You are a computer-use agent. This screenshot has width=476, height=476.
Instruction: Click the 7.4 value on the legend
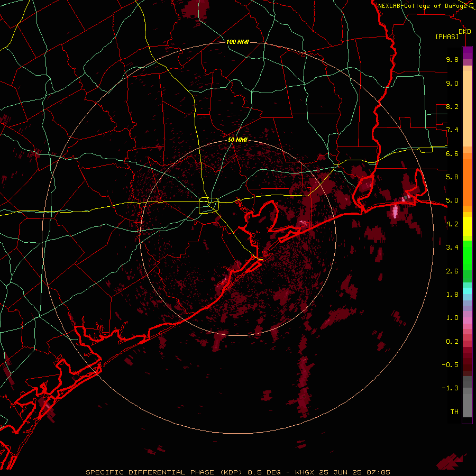(452, 130)
